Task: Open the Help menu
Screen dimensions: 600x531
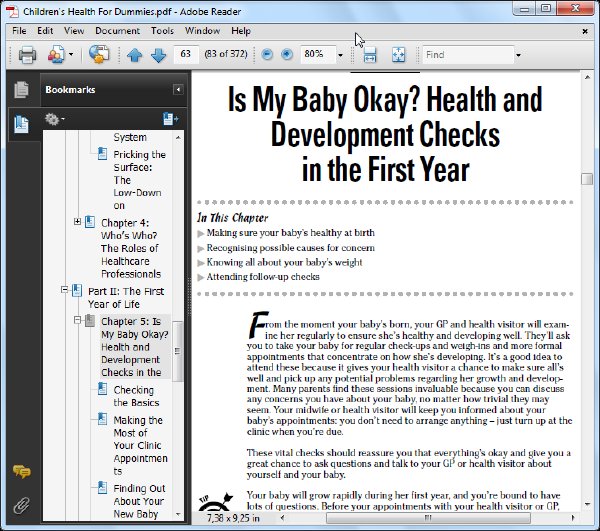Action: [241, 31]
